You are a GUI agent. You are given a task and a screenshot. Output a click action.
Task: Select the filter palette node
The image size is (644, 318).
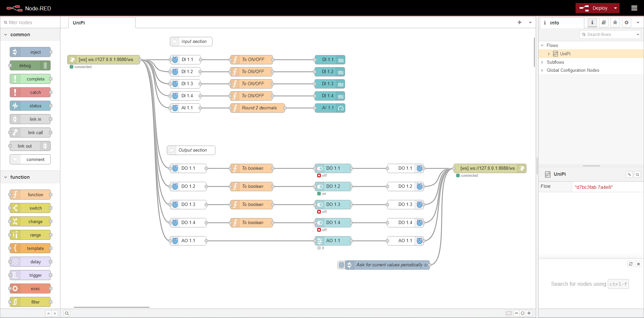pyautogui.click(x=30, y=302)
